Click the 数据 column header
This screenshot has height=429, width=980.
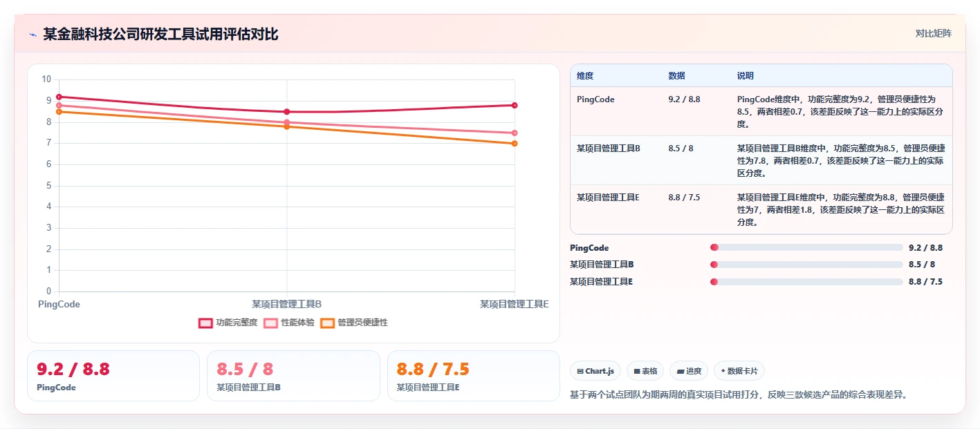point(676,76)
